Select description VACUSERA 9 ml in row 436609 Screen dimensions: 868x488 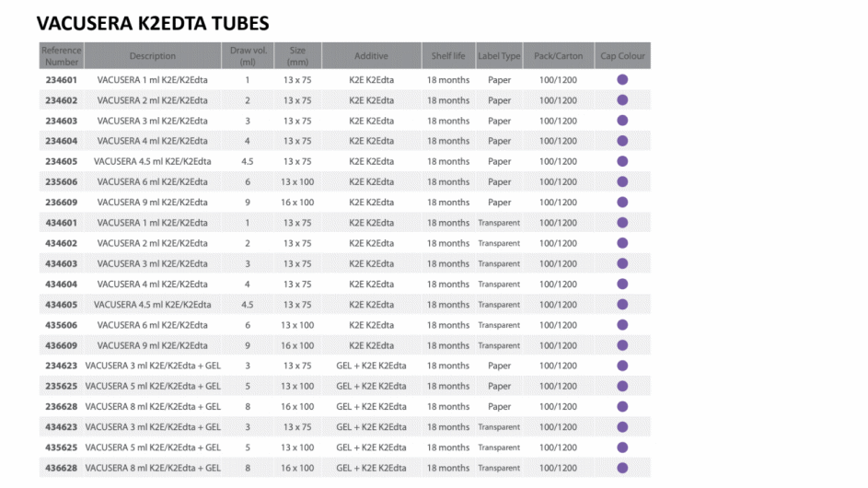[x=153, y=345]
